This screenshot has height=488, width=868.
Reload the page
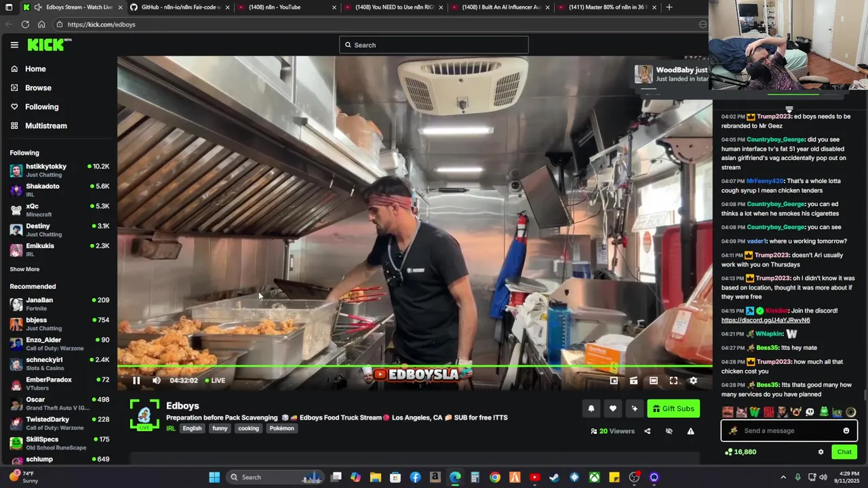point(25,24)
